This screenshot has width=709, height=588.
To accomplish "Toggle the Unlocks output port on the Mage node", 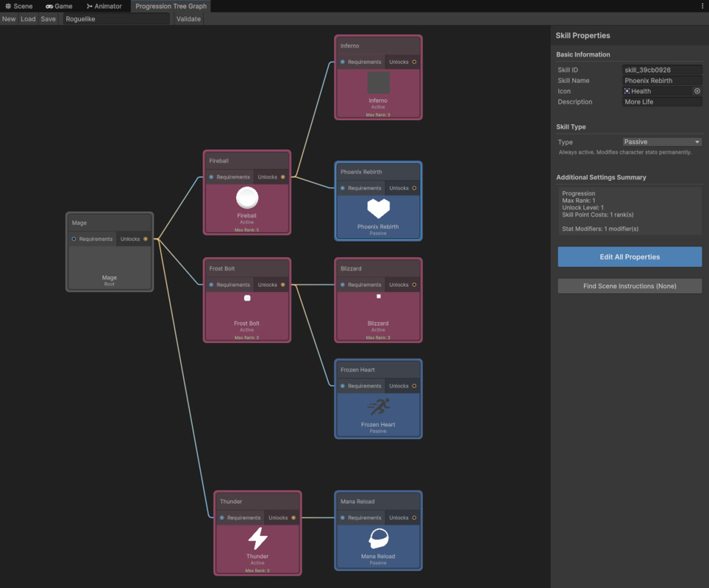I will click(145, 239).
